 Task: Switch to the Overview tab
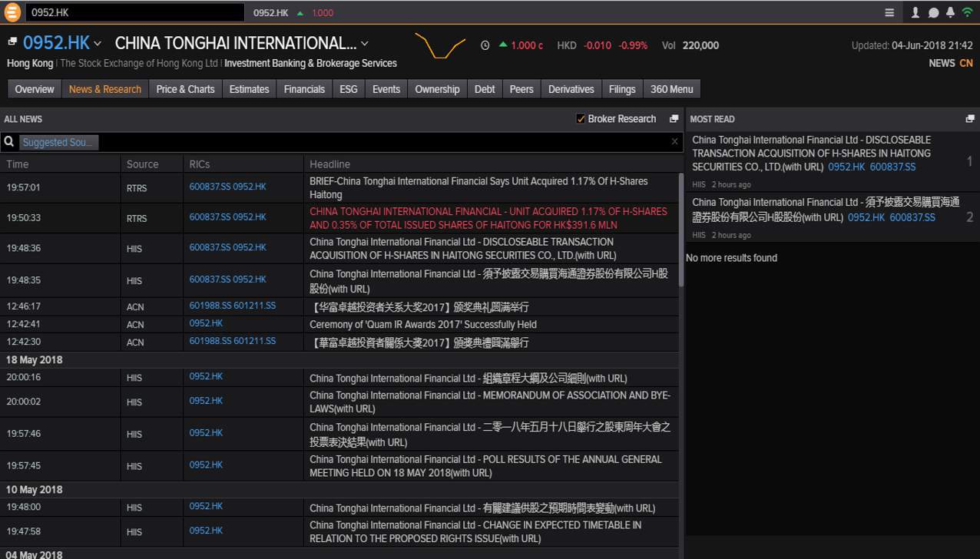pyautogui.click(x=35, y=89)
